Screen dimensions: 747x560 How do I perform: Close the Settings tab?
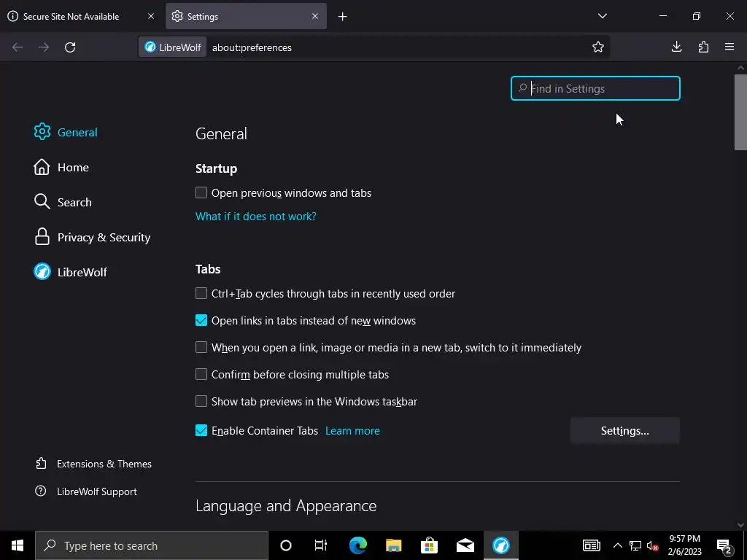(x=315, y=16)
